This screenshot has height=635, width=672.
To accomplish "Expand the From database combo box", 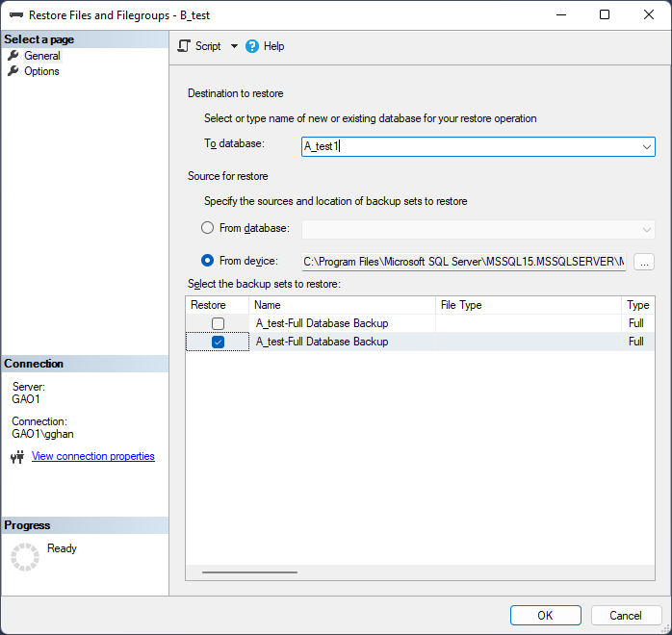I will coord(478,230).
